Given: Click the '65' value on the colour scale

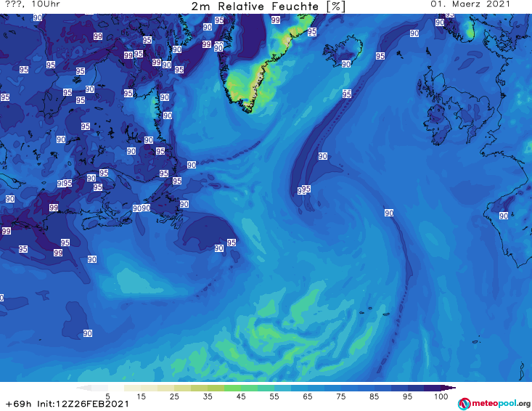Looking at the screenshot, I should (308, 396).
